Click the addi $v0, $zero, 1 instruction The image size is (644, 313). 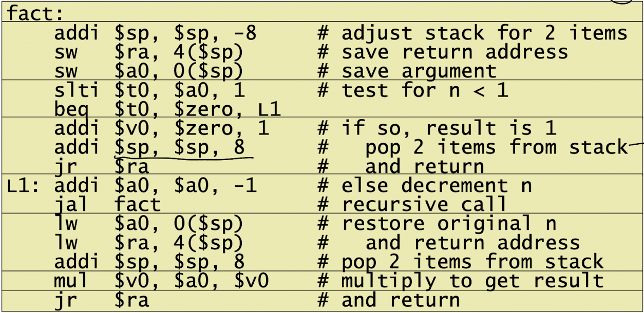(162, 128)
